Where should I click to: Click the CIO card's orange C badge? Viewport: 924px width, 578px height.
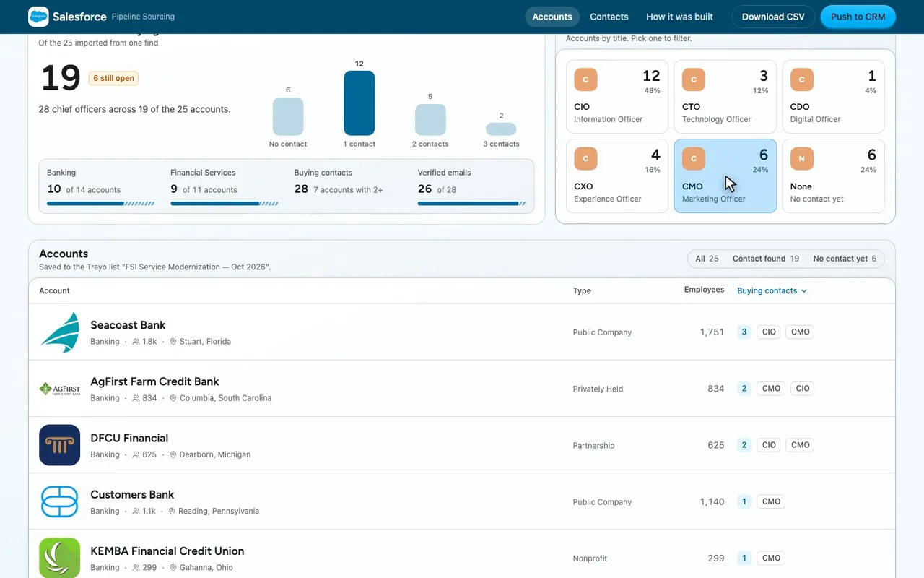click(585, 79)
